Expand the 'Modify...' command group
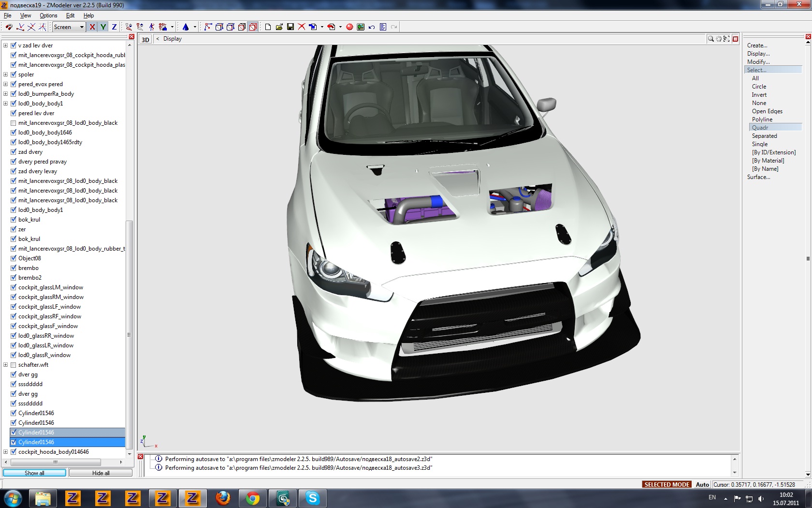Viewport: 812px width, 508px height. (x=758, y=62)
